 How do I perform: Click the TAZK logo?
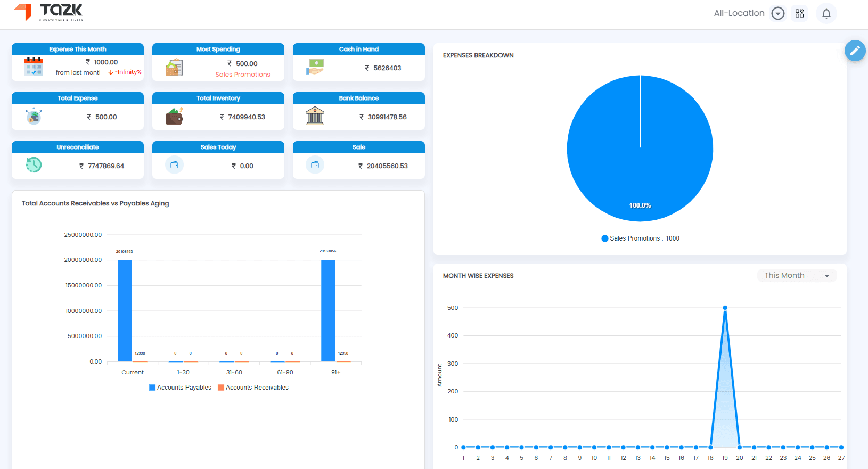[x=48, y=12]
